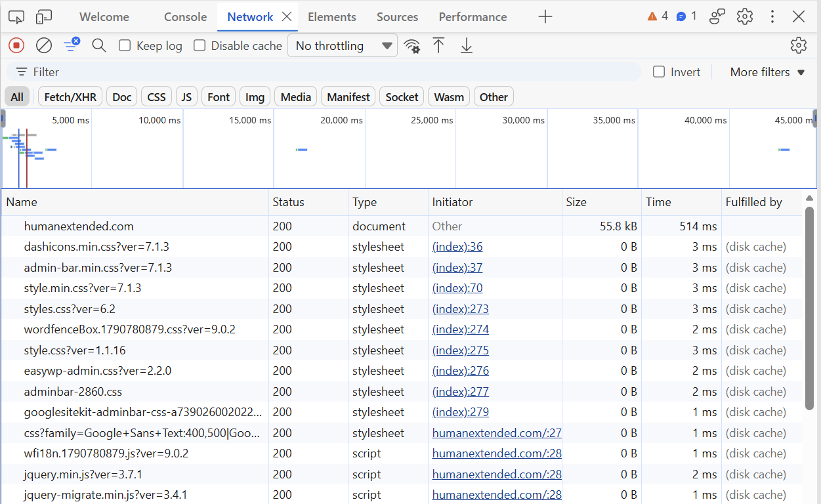Filter by Doc requests
The image size is (821, 504).
pos(122,97)
